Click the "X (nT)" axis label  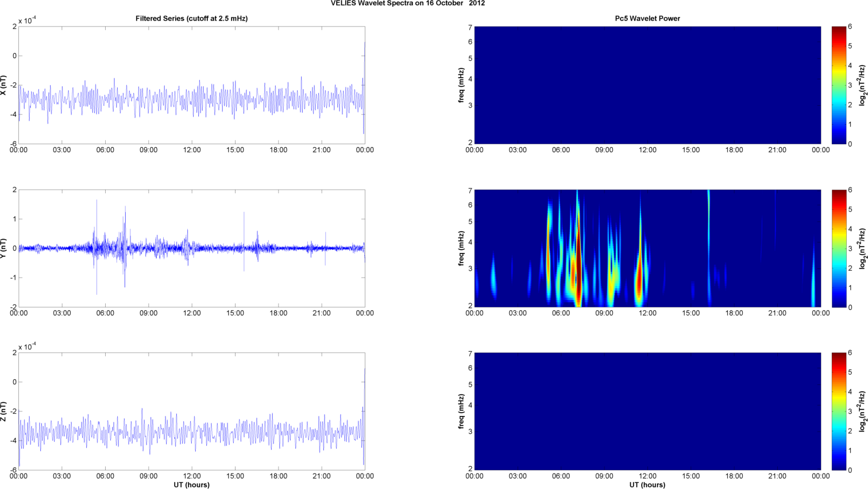(4, 85)
